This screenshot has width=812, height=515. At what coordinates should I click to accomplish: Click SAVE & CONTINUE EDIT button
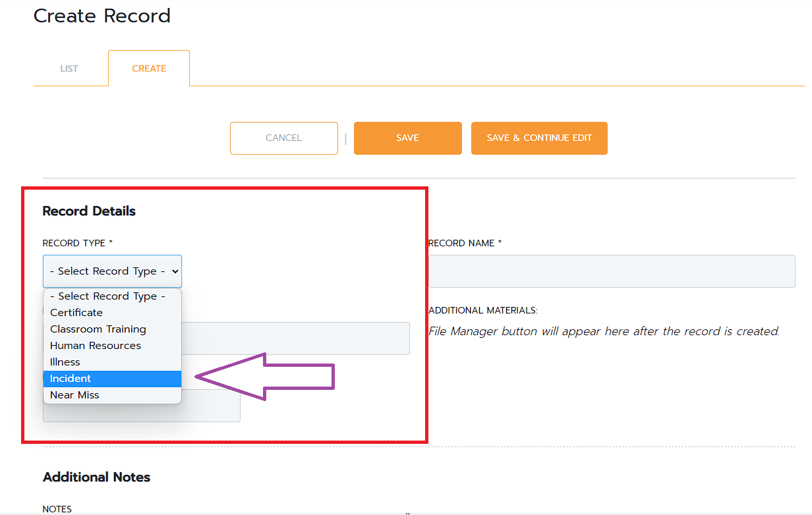tap(539, 138)
